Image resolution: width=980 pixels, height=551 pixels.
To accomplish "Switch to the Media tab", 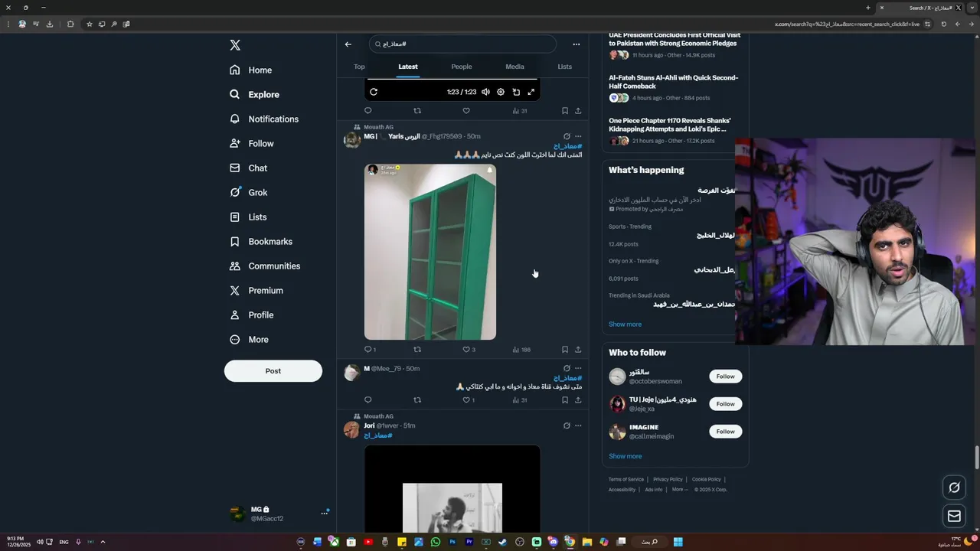I will (x=514, y=67).
